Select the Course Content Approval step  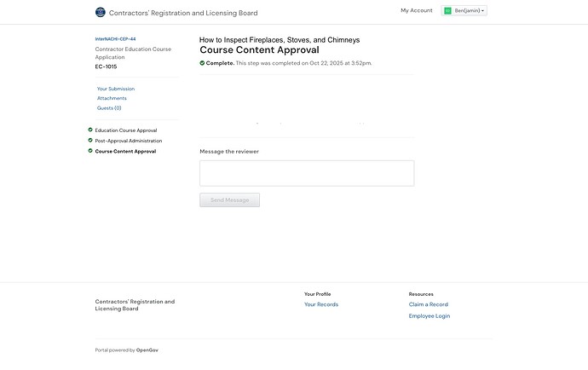coord(125,151)
